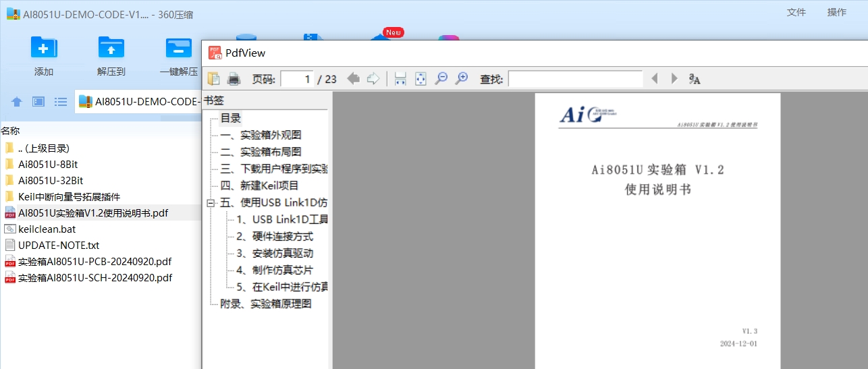Open bookmark 四、新建Keil项目
Screen dimensions: 868x369
coord(259,186)
